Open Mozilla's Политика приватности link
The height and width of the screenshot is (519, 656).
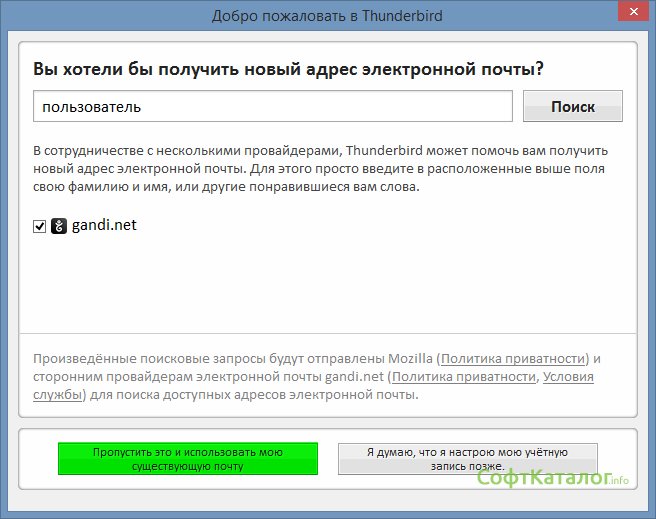pos(513,358)
